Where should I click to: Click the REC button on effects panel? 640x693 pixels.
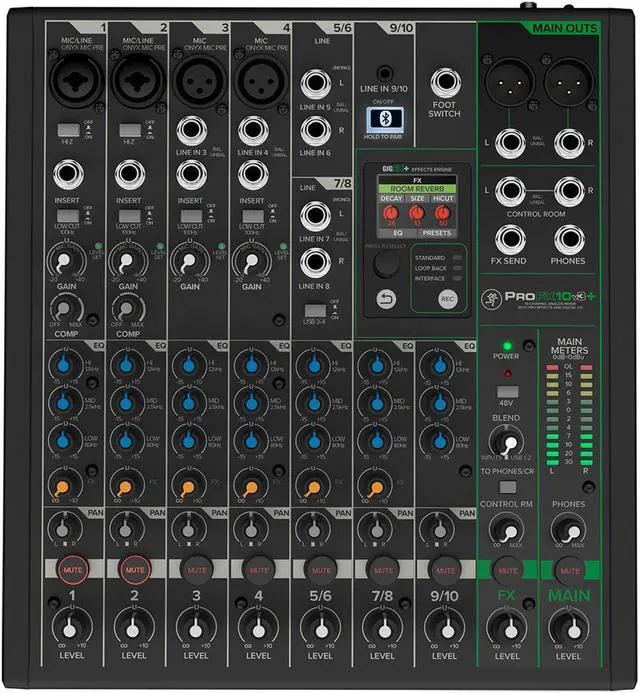point(447,299)
